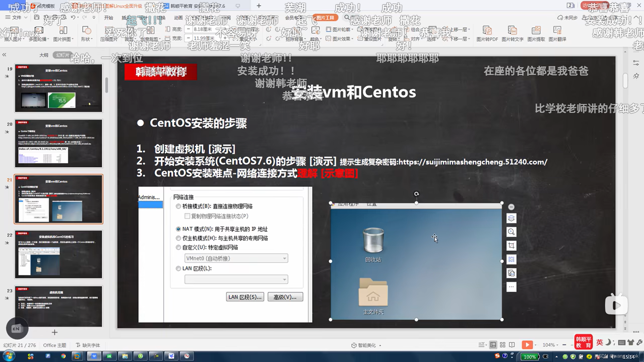Click the 图片拼图 collage icon
Image resolution: width=644 pixels, height=362 pixels.
click(x=63, y=31)
